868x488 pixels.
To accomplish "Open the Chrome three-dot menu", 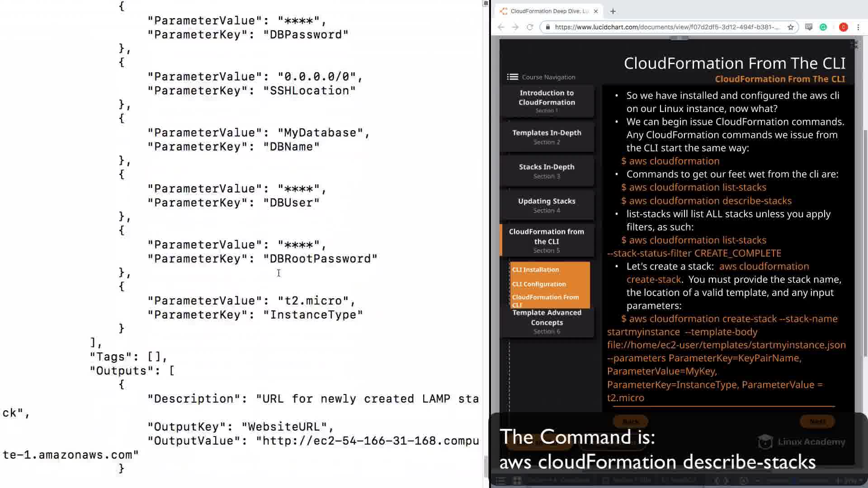I will click(x=858, y=27).
